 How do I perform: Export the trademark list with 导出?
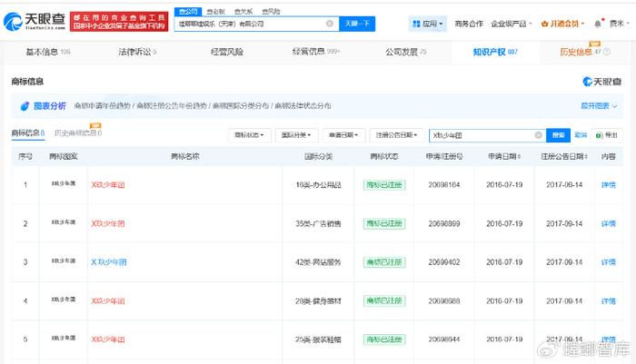click(x=607, y=135)
